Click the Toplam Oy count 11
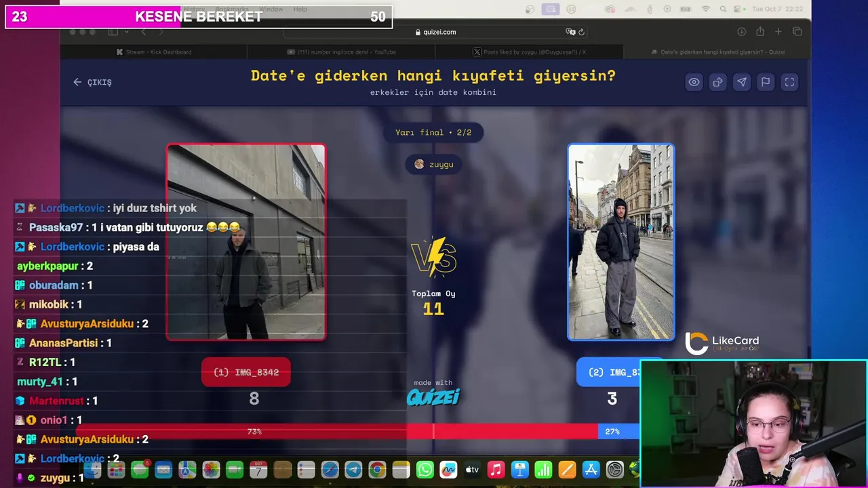Viewport: 868px width, 488px height. click(433, 309)
